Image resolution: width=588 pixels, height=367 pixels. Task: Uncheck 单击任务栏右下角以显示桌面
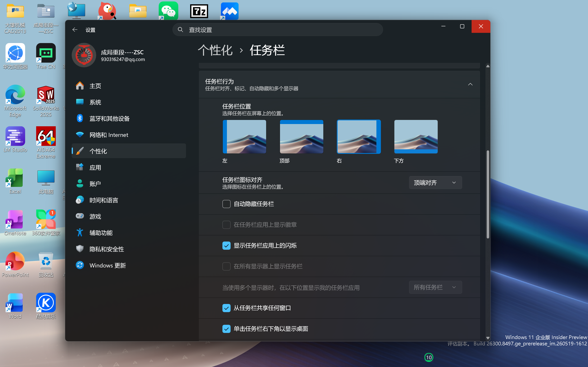pos(226,329)
